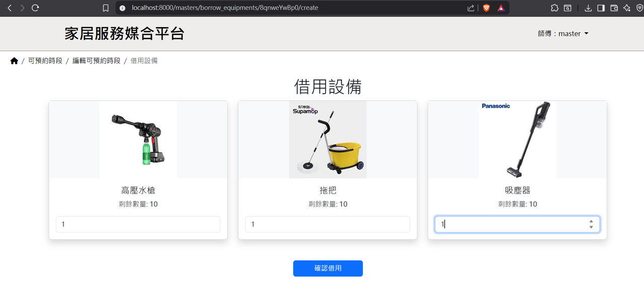Click the share icon in address bar
644x293 pixels.
pyautogui.click(x=471, y=8)
